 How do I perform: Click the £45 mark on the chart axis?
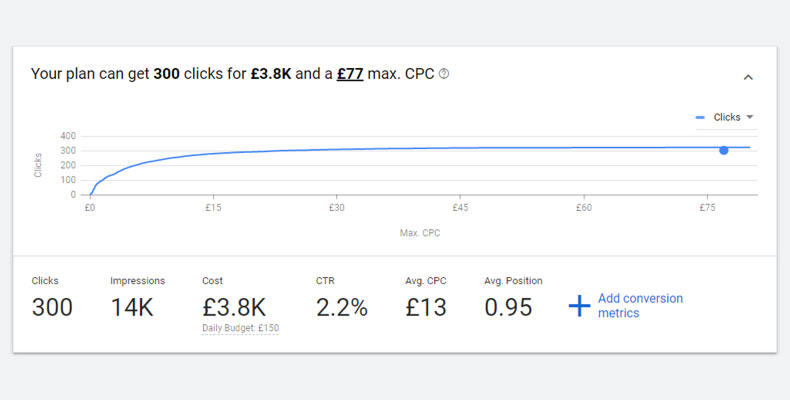click(460, 208)
